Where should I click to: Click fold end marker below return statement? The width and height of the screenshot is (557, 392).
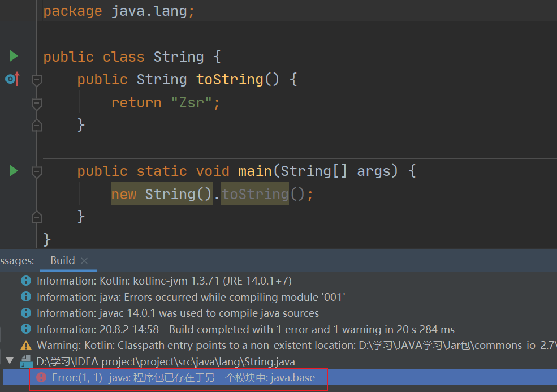pos(37,126)
